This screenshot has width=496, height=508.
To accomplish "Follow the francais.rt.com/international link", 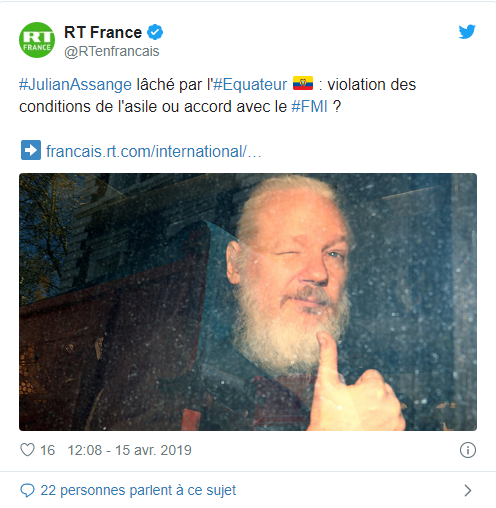I will (x=154, y=151).
